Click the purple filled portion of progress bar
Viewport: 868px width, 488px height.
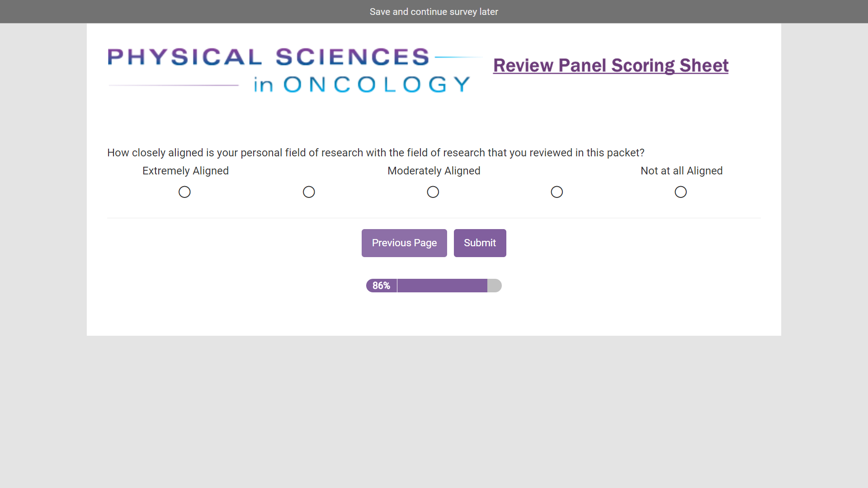click(x=442, y=286)
